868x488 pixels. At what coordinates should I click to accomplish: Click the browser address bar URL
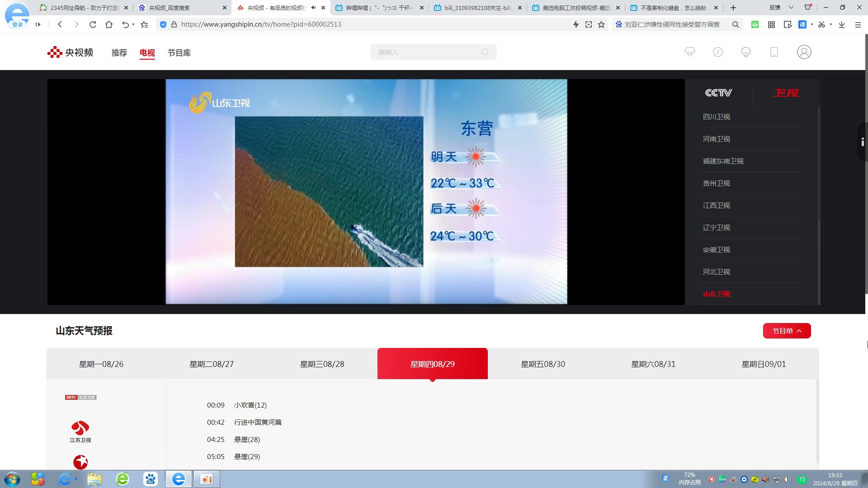(261, 24)
